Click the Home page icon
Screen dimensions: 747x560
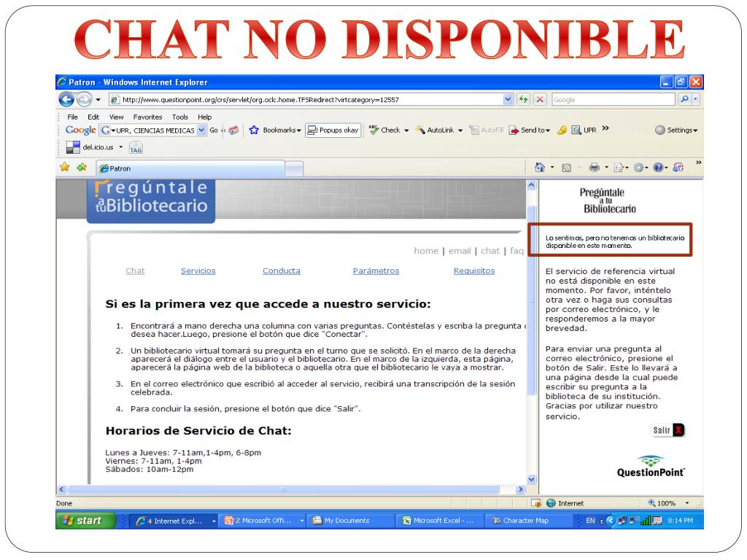pyautogui.click(x=540, y=168)
